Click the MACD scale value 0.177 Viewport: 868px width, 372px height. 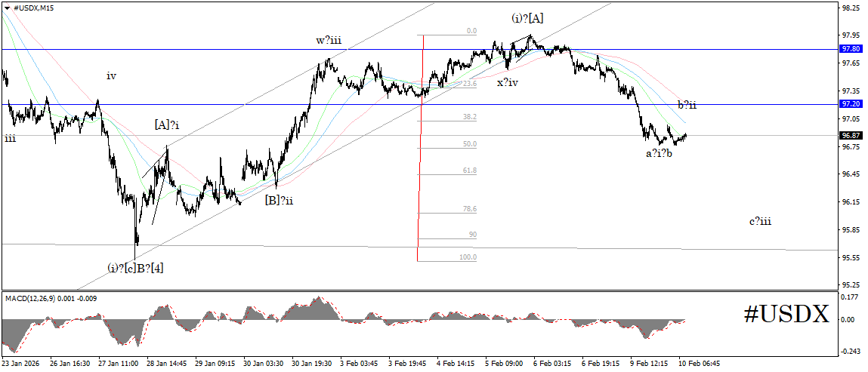pyautogui.click(x=849, y=297)
